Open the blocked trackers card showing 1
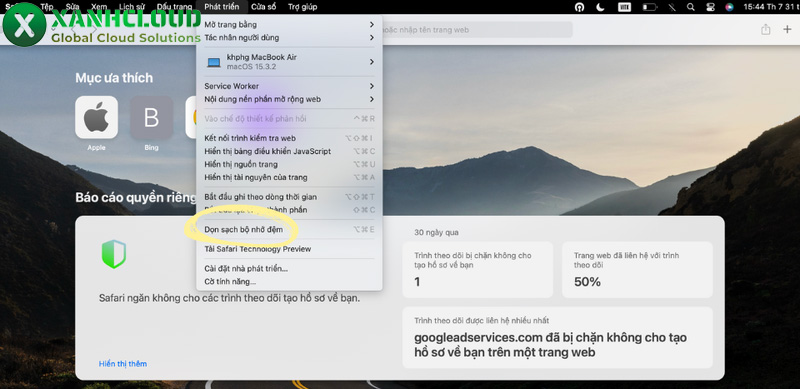This screenshot has height=389, width=800. (x=478, y=270)
